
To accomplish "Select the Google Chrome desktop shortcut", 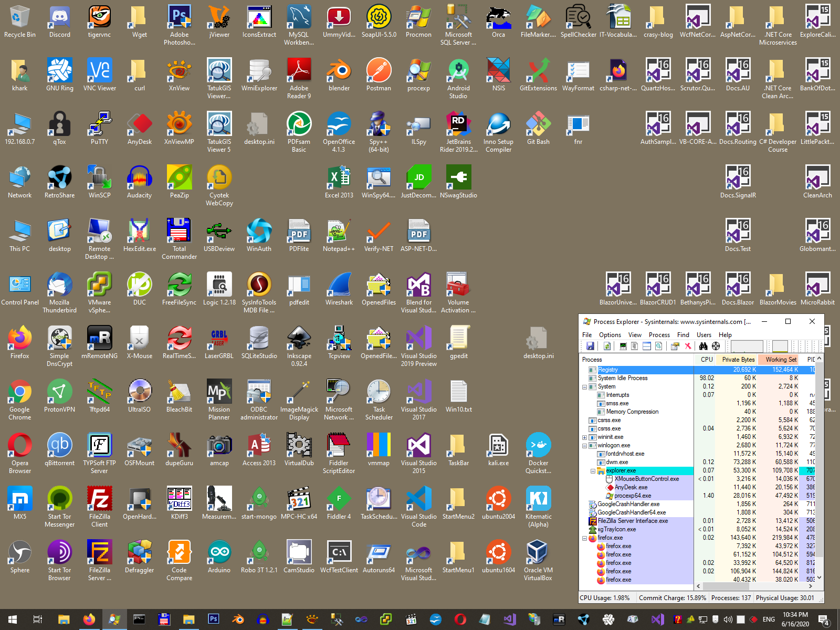I will (20, 400).
